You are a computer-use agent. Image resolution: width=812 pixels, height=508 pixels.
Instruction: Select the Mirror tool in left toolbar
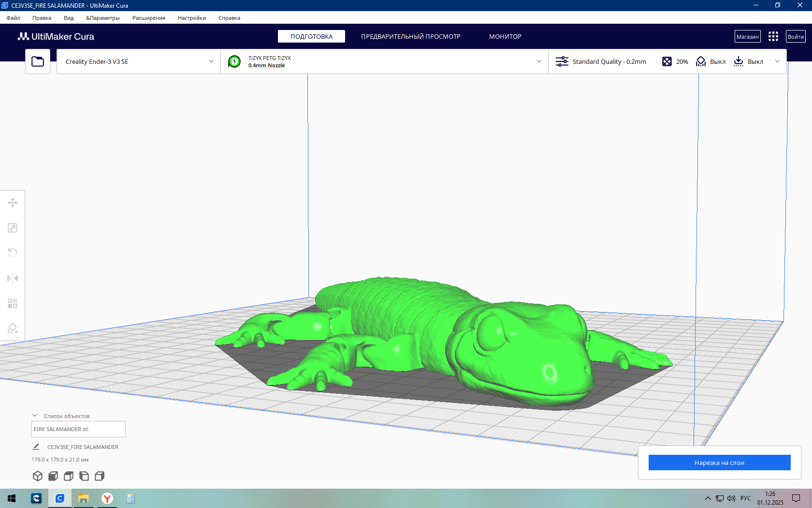click(x=13, y=278)
